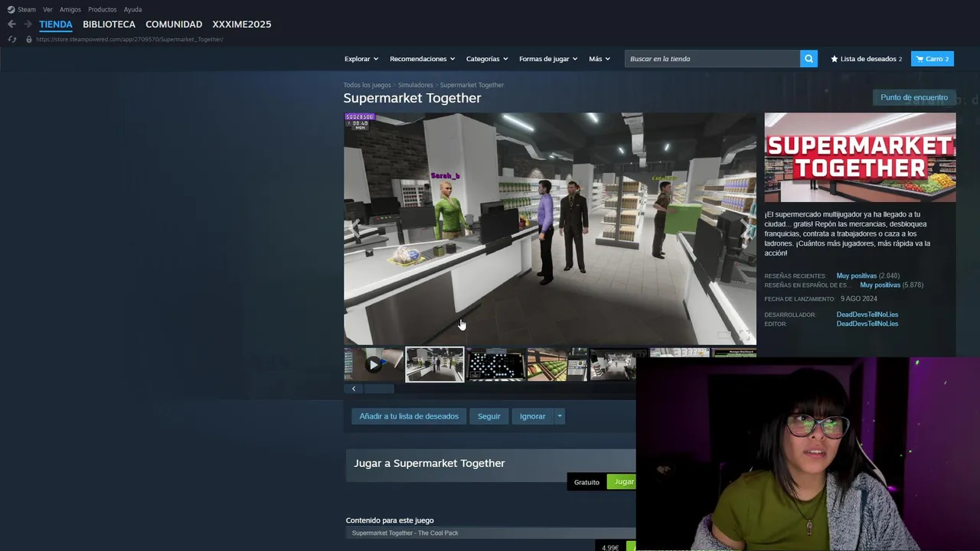Go back with the left arrow
Screen dimensions: 980x551
tap(11, 24)
